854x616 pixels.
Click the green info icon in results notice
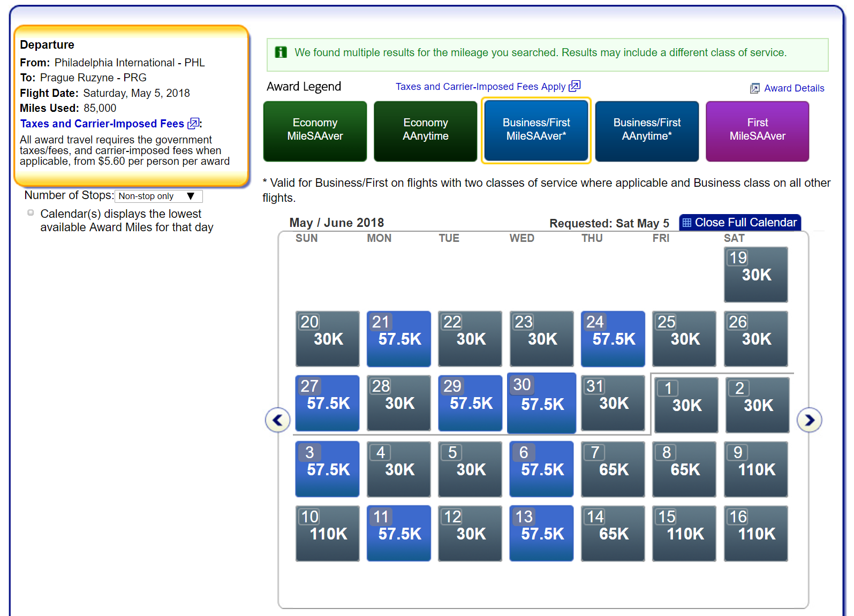(x=281, y=52)
